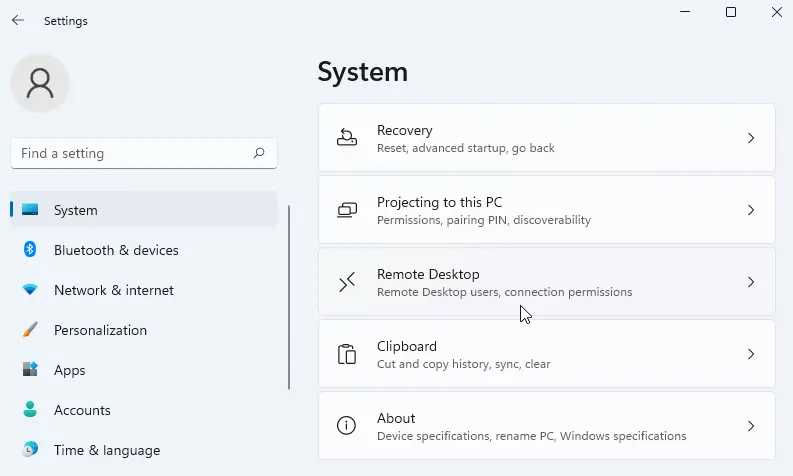The image size is (793, 476).
Task: Click the Recovery icon
Action: click(347, 138)
